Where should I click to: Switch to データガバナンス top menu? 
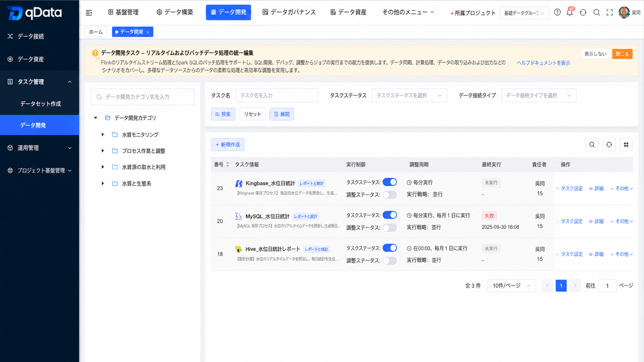point(289,12)
